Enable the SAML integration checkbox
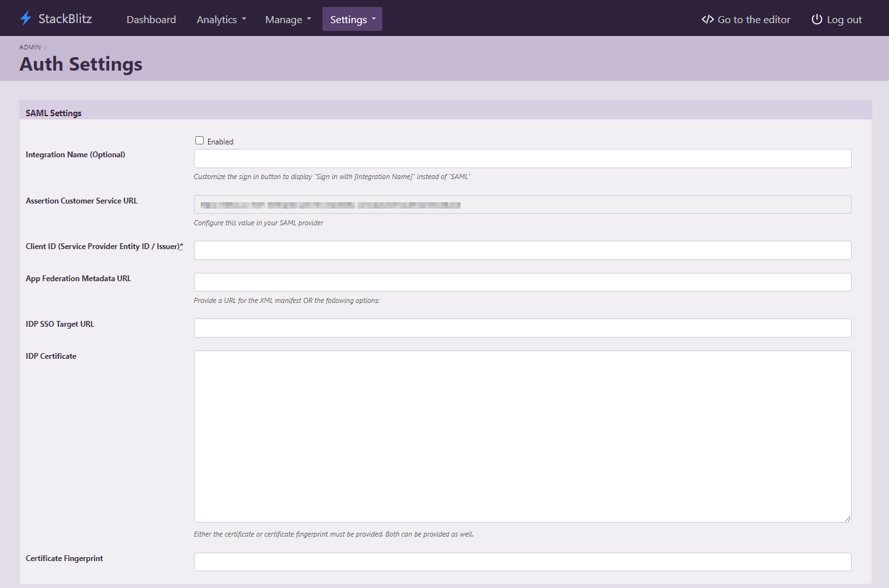The image size is (889, 588). [199, 141]
